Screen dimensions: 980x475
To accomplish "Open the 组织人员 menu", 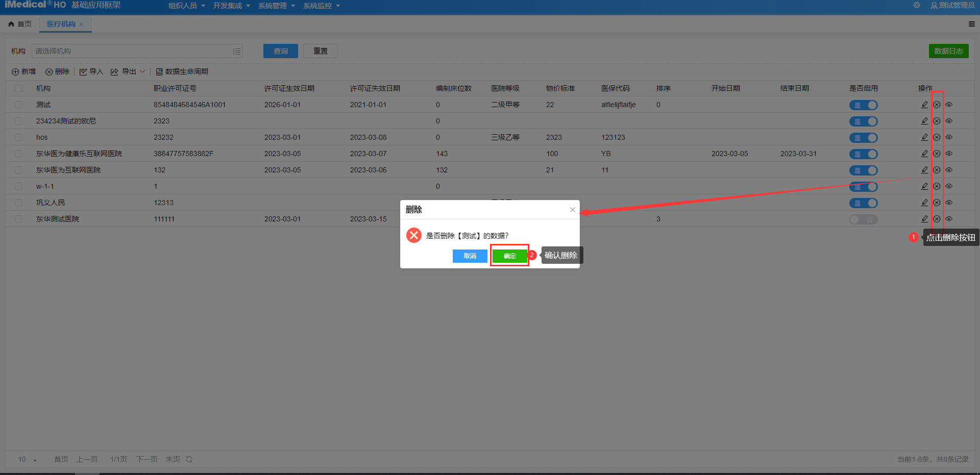I will tap(186, 6).
